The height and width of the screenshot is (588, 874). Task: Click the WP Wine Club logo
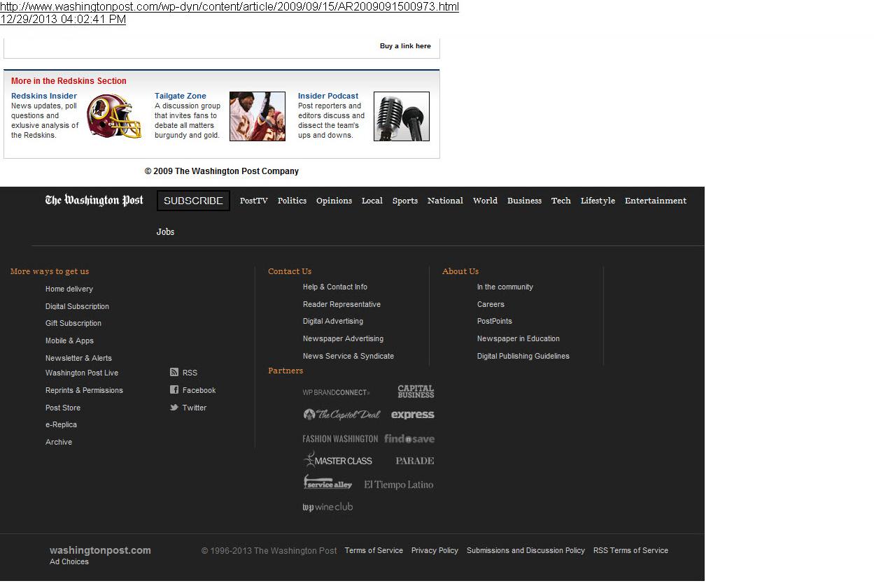click(327, 507)
